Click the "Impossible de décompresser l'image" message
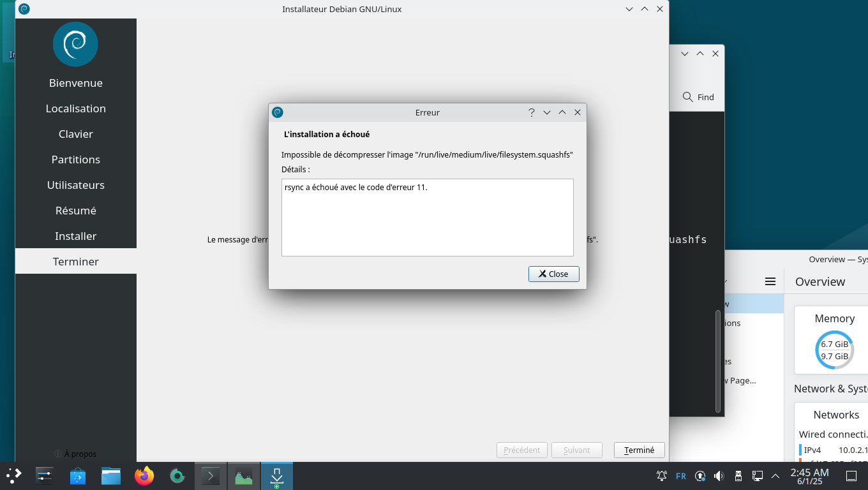The image size is (868, 490). click(x=427, y=155)
